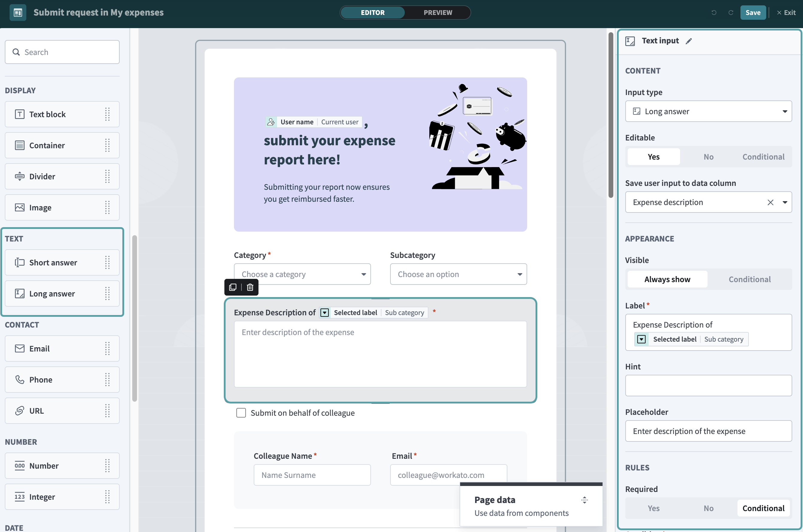Viewport: 803px width, 532px height.
Task: Click the undo arrow icon
Action: tap(714, 13)
